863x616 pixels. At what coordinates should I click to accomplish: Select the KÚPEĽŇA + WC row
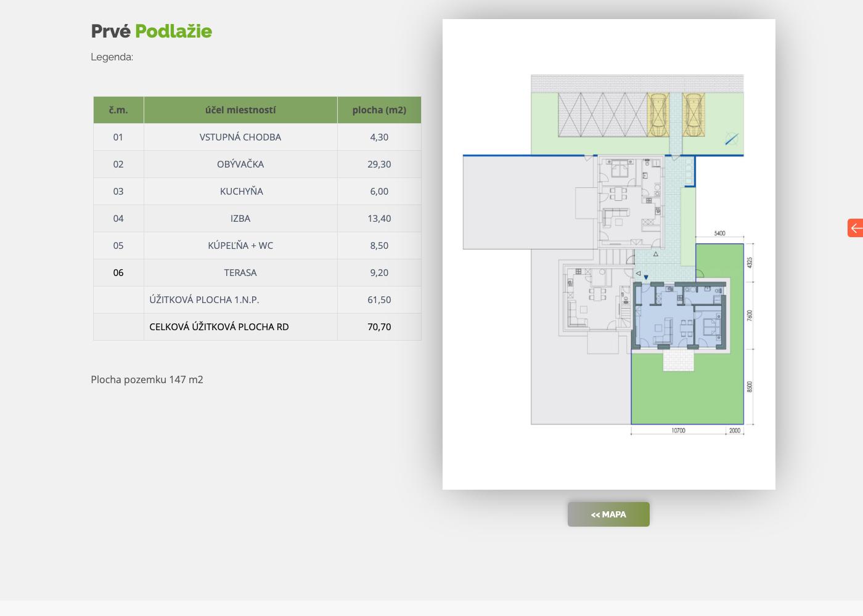point(257,246)
